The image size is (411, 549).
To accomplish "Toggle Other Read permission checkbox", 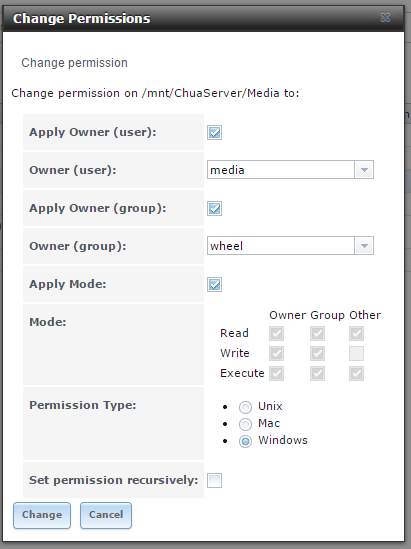I will 356,333.
